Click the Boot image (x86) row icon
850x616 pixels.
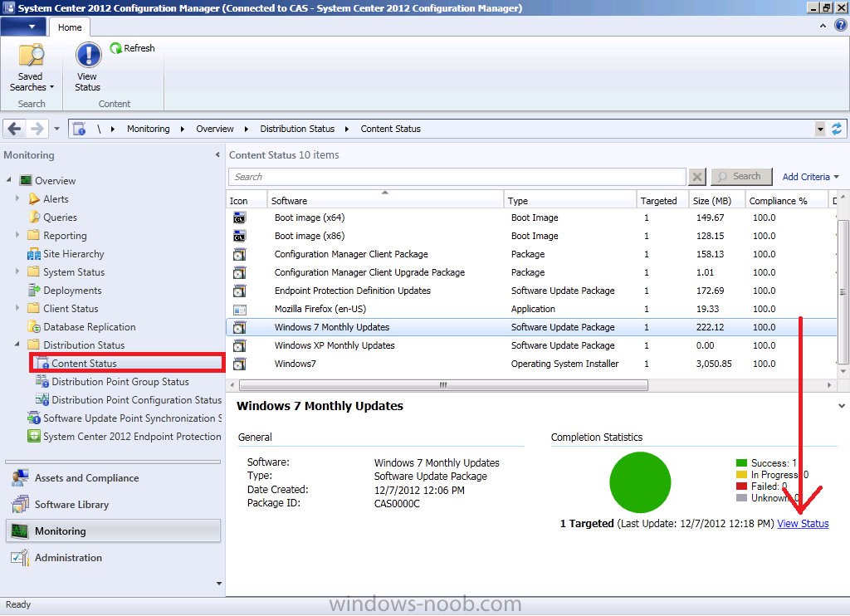coord(239,236)
